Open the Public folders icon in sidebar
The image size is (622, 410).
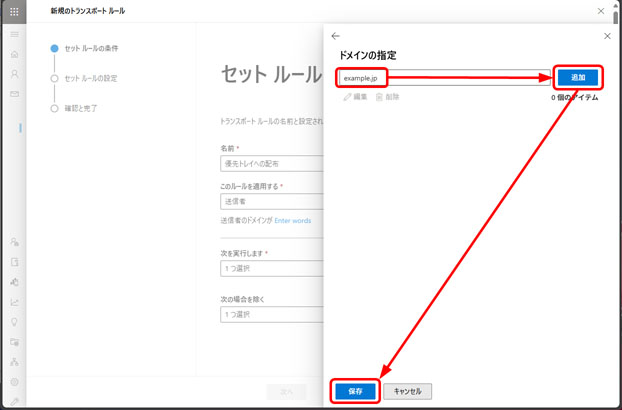[15, 342]
